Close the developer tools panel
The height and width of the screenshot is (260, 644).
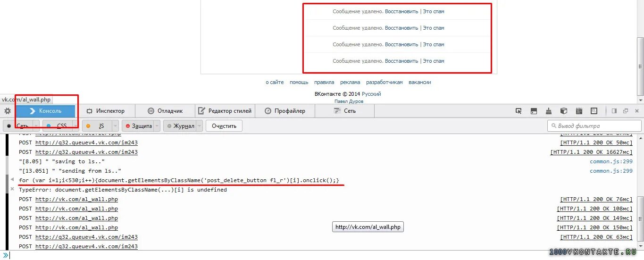[637, 111]
